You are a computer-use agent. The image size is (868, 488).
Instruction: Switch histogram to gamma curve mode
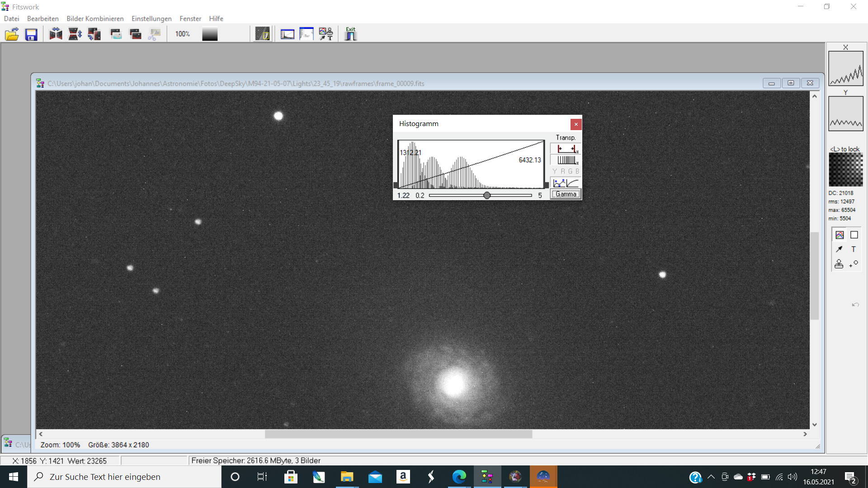coord(573,183)
